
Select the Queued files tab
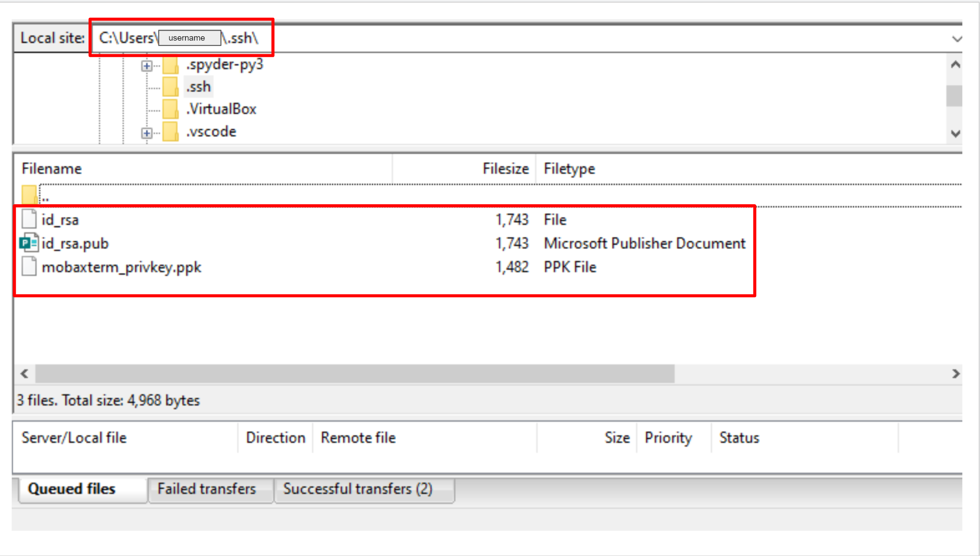point(72,489)
